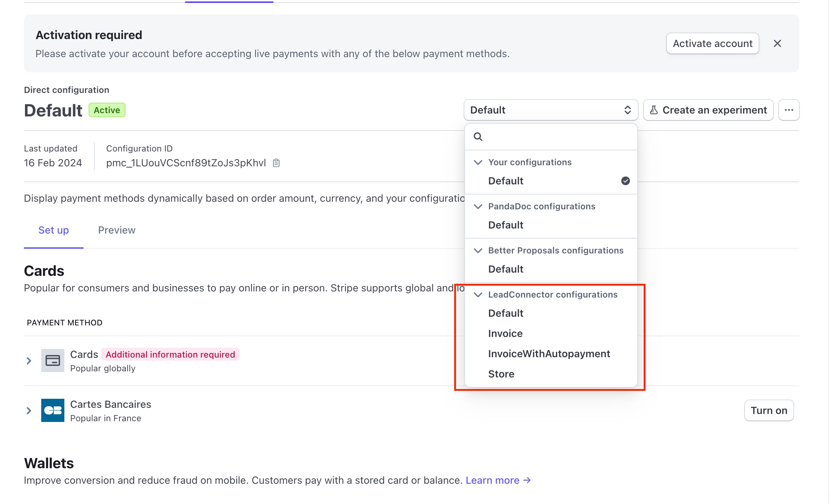Collapse the LeadConnector configurations group
This screenshot has height=504, width=831.
click(478, 295)
